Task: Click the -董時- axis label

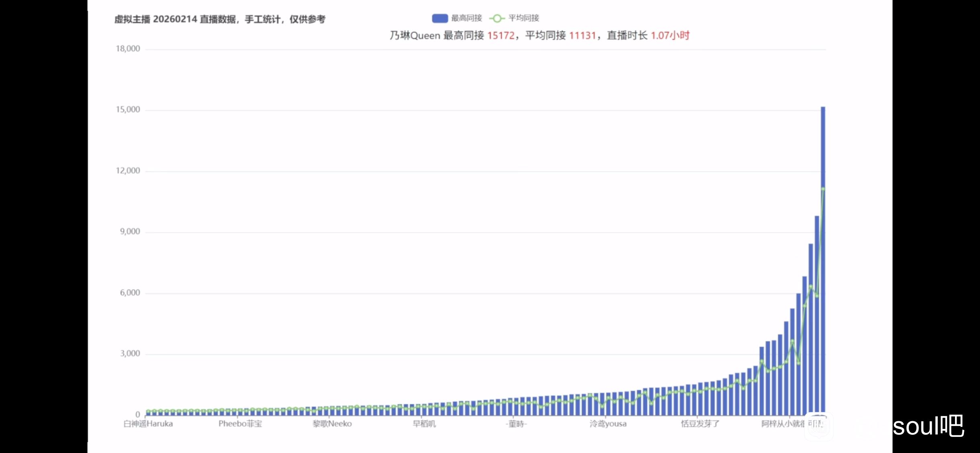Action: pyautogui.click(x=516, y=424)
